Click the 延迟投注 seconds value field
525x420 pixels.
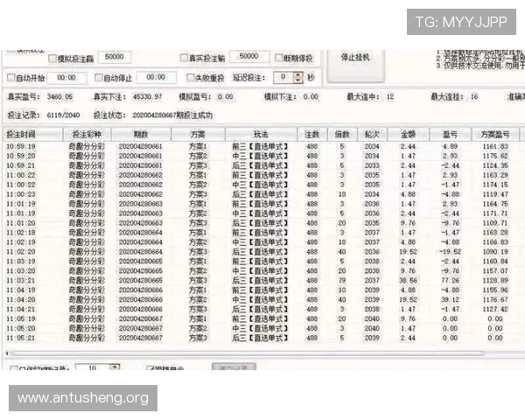point(283,77)
